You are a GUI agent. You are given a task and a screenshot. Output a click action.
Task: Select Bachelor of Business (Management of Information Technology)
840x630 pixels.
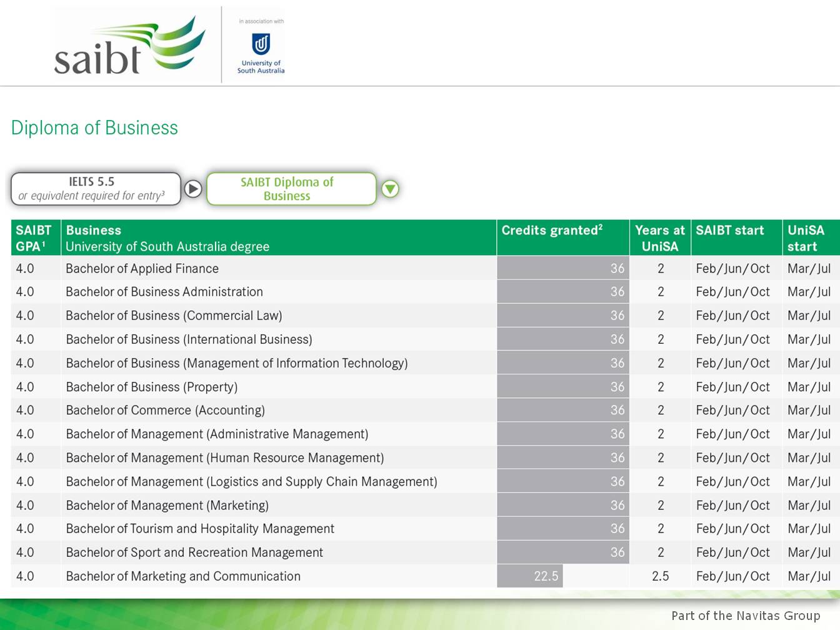[x=237, y=363]
